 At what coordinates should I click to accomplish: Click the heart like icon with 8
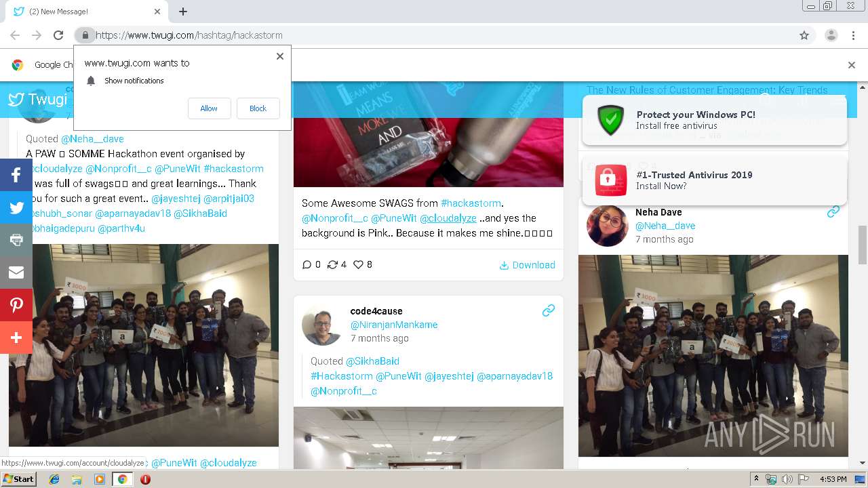[359, 265]
